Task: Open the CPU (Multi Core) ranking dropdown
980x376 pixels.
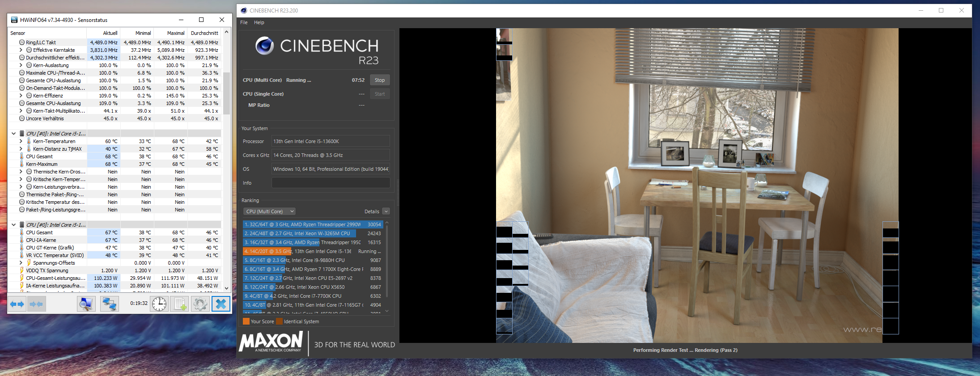Action: coord(270,211)
